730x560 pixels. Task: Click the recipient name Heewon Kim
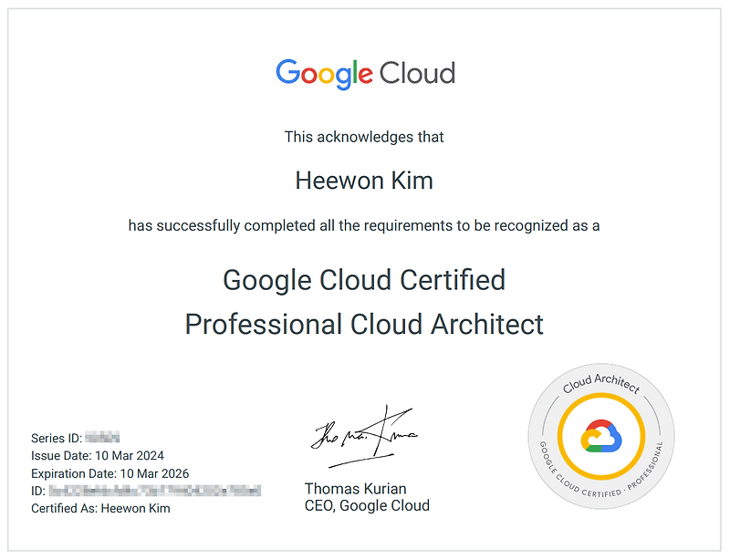coord(365,180)
